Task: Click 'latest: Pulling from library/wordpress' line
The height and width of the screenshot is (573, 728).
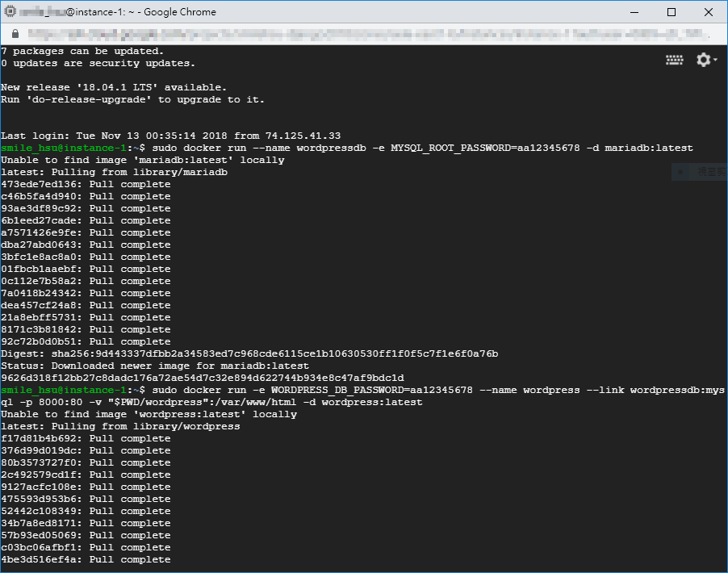Action: 120,426
